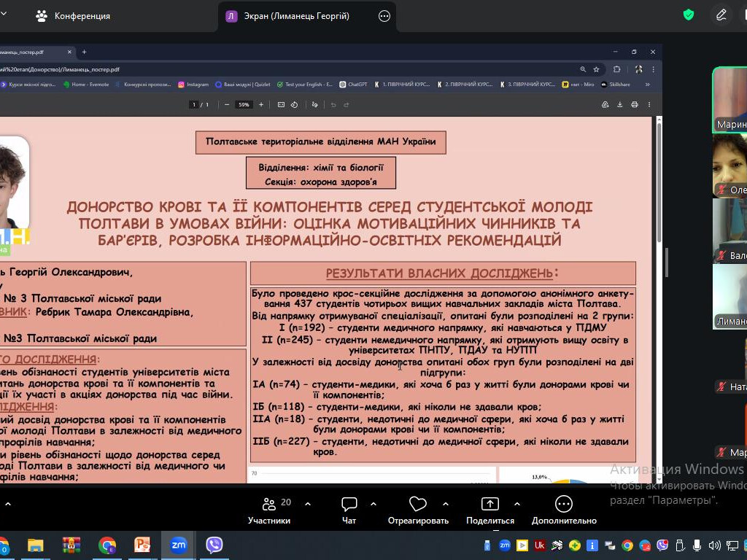The width and height of the screenshot is (747, 560).
Task: Open the Skillshare bookmark
Action: [x=615, y=85]
